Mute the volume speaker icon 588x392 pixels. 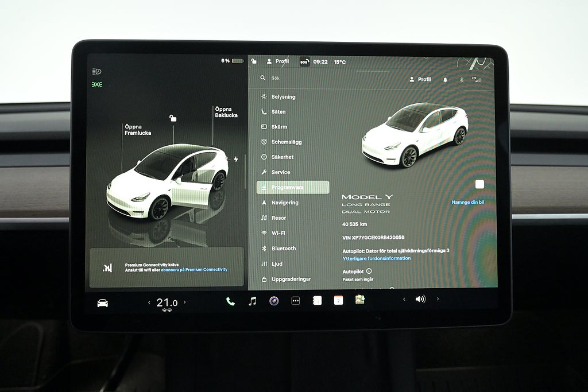(420, 299)
